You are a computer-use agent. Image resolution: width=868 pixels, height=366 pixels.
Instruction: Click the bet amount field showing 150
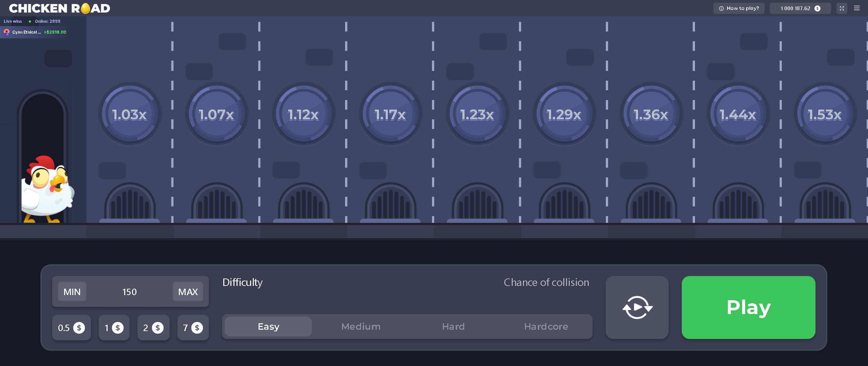pos(130,291)
